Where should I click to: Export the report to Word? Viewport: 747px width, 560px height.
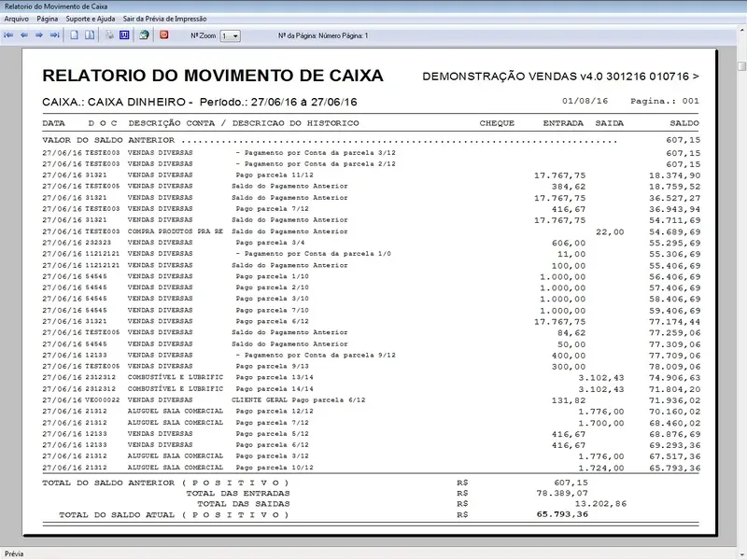[x=124, y=35]
